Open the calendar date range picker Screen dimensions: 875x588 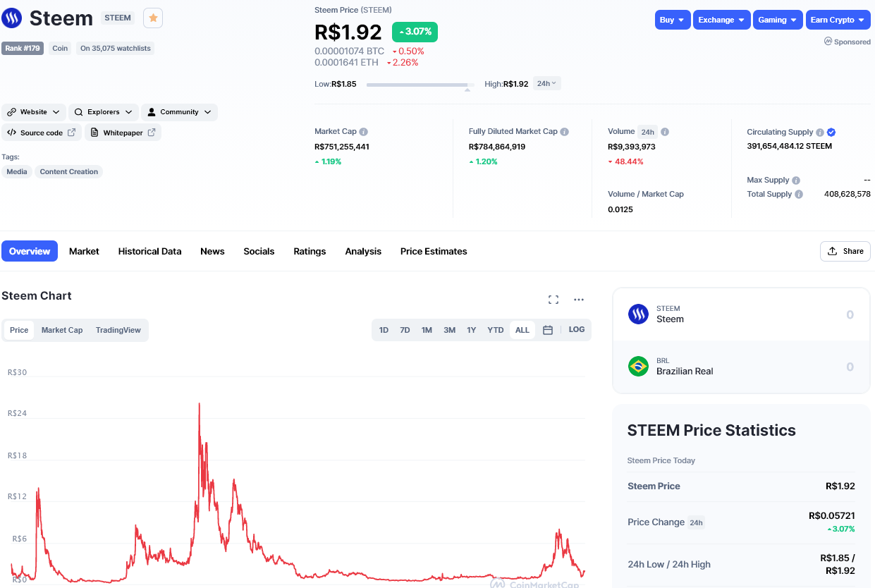548,330
